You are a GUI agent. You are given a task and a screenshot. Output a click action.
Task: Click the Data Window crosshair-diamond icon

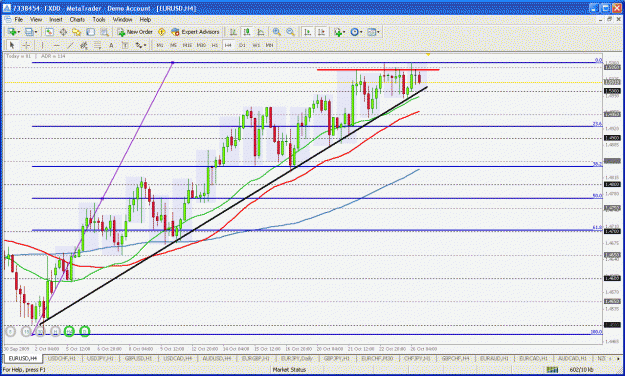coord(63,32)
